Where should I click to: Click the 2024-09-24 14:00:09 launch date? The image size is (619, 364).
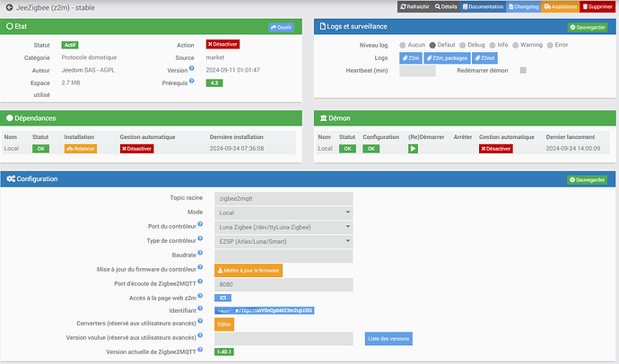pyautogui.click(x=573, y=149)
